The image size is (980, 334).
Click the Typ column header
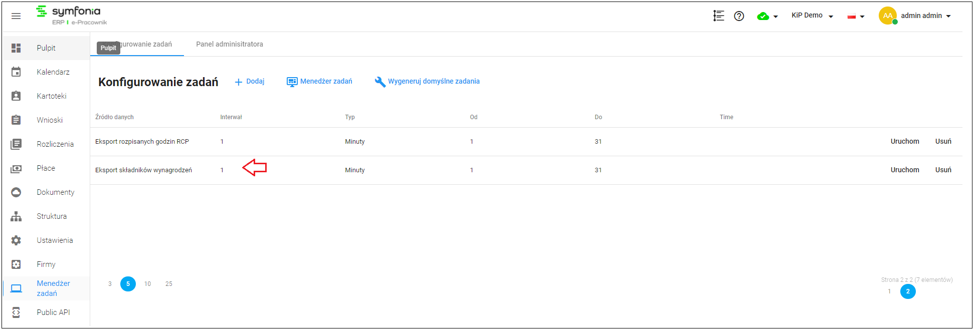coord(350,117)
